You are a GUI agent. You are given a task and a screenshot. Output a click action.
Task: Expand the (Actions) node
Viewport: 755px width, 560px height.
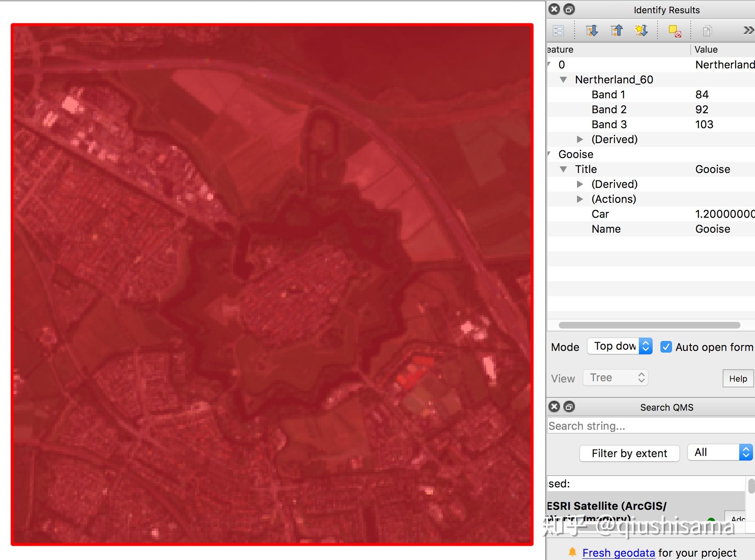(580, 199)
